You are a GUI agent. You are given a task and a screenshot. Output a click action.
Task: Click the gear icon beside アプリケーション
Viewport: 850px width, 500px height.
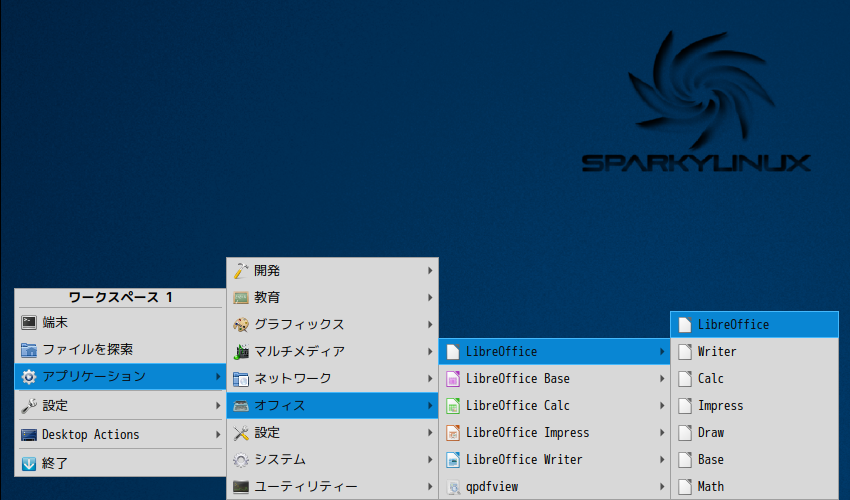pos(29,376)
